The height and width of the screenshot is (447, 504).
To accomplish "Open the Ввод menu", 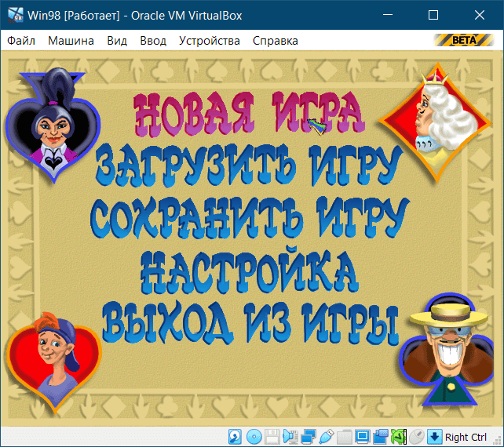I will [153, 41].
